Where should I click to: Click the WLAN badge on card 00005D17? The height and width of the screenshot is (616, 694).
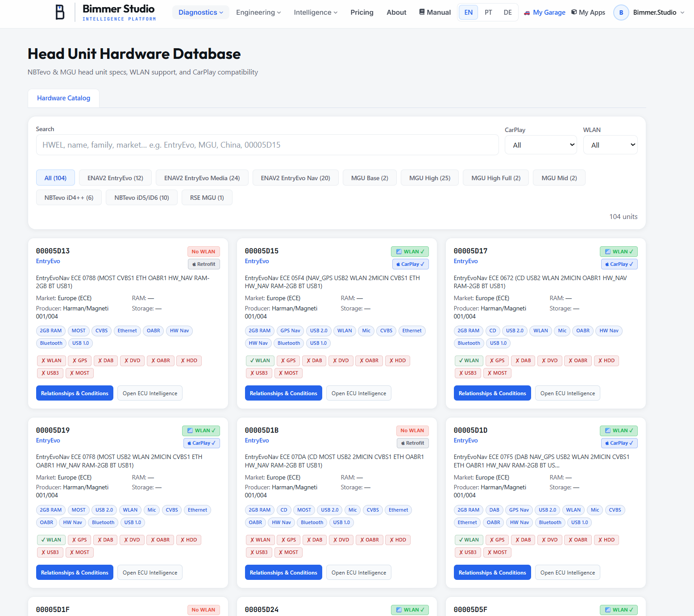pos(619,252)
